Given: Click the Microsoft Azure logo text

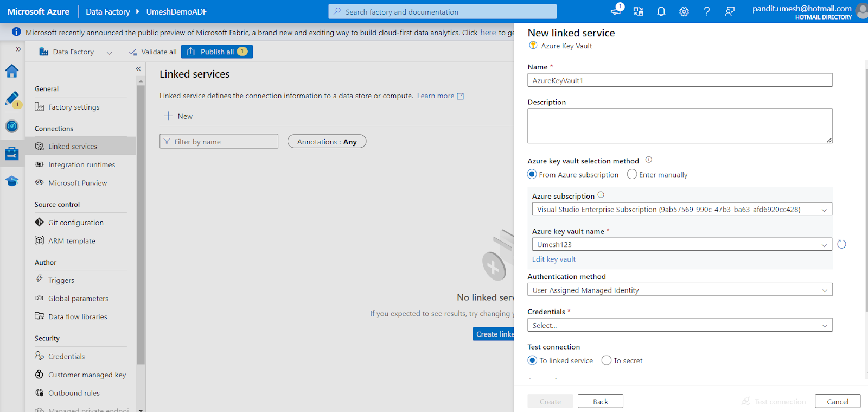Looking at the screenshot, I should [39, 11].
